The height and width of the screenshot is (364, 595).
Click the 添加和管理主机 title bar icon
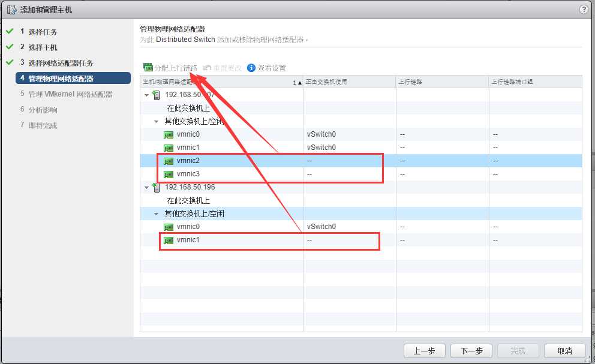[12, 10]
